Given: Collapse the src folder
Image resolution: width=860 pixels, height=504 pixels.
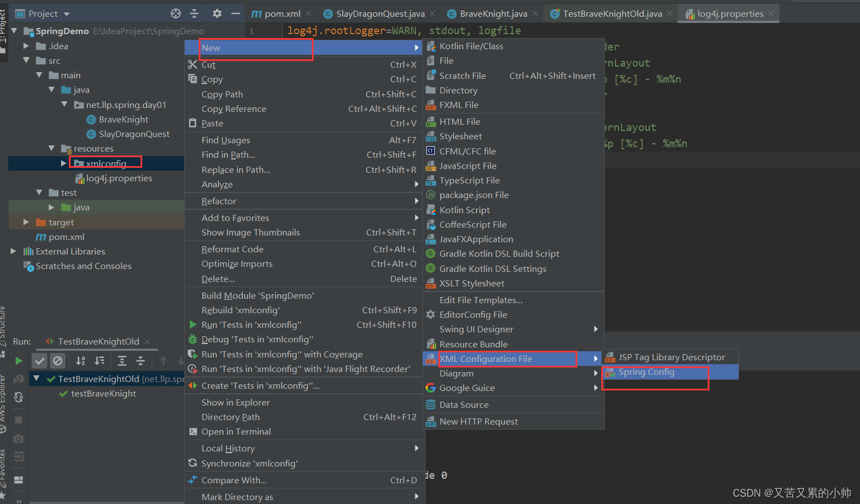Looking at the screenshot, I should coord(26,60).
